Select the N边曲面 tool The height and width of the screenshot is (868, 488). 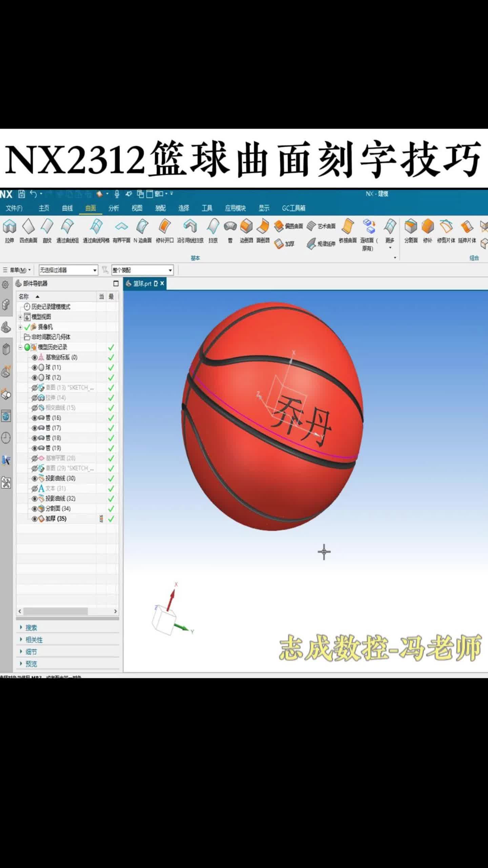(142, 231)
